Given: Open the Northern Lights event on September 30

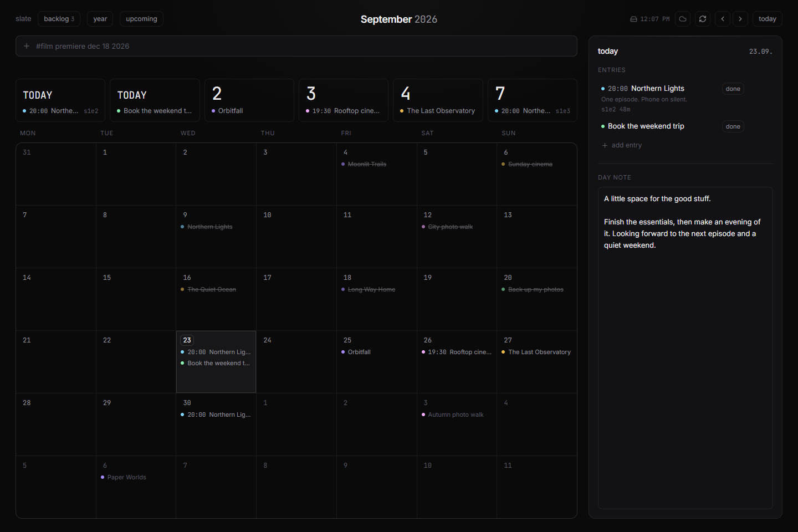Looking at the screenshot, I should coord(216,415).
